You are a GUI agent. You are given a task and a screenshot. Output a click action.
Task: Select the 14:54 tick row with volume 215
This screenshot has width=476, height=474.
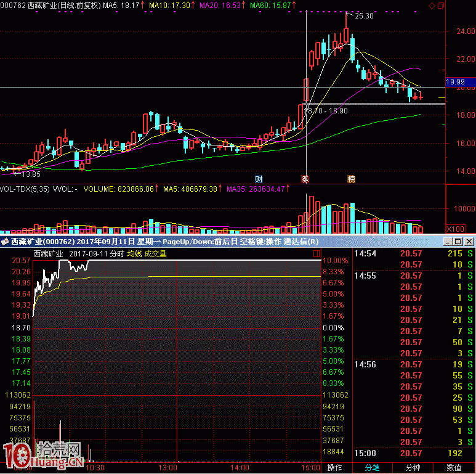tap(413, 253)
